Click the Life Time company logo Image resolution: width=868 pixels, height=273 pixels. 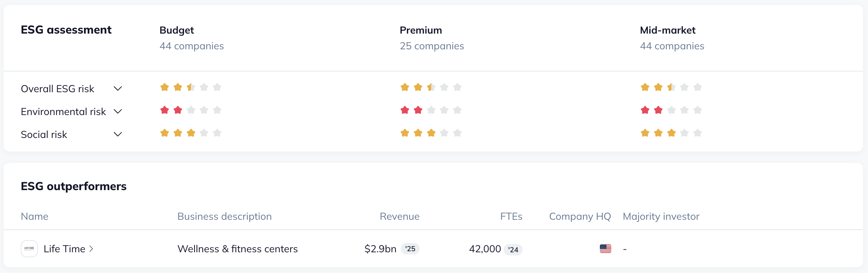(29, 249)
